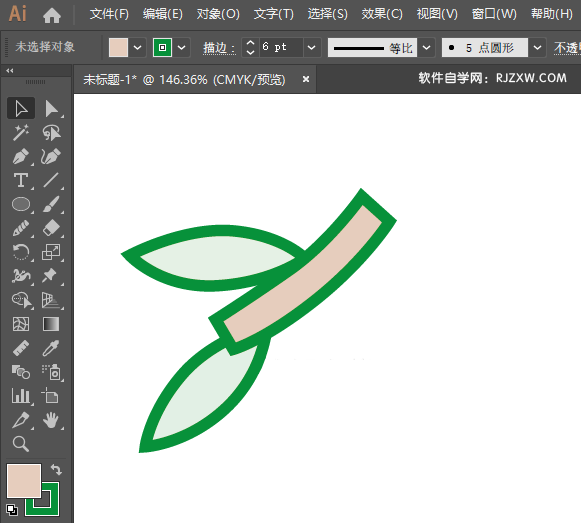Select the Pen tool
Screen dimensions: 581x523
21,156
